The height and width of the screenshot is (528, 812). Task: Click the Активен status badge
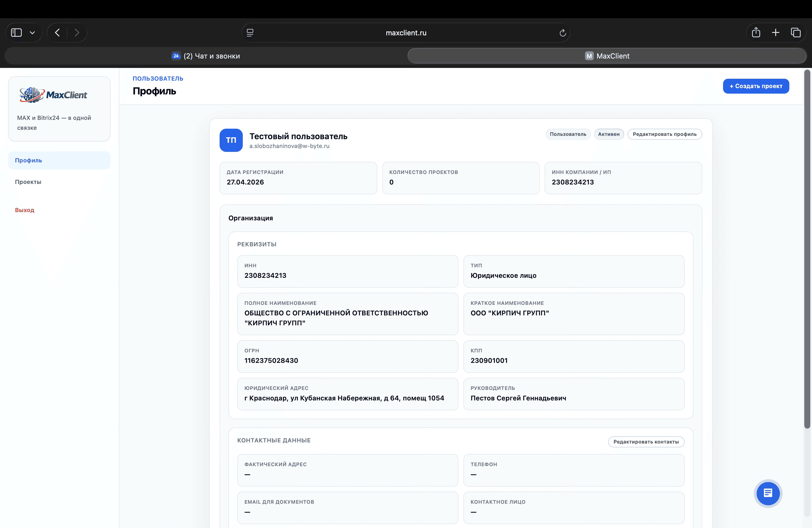[609, 134]
